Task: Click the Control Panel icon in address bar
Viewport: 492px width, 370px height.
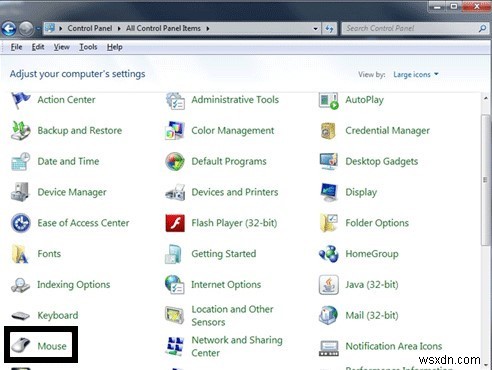Action: [x=50, y=28]
